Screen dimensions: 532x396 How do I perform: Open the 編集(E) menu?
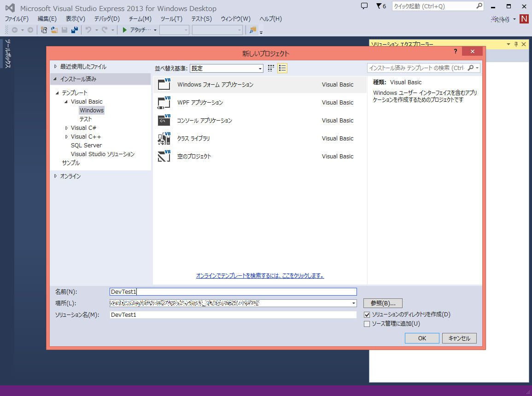pyautogui.click(x=47, y=18)
